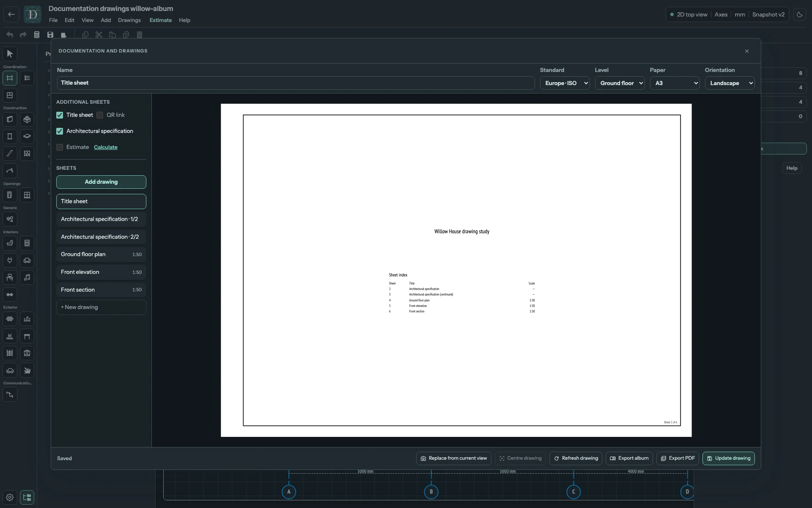Select the arrow pointer tool

pyautogui.click(x=10, y=54)
